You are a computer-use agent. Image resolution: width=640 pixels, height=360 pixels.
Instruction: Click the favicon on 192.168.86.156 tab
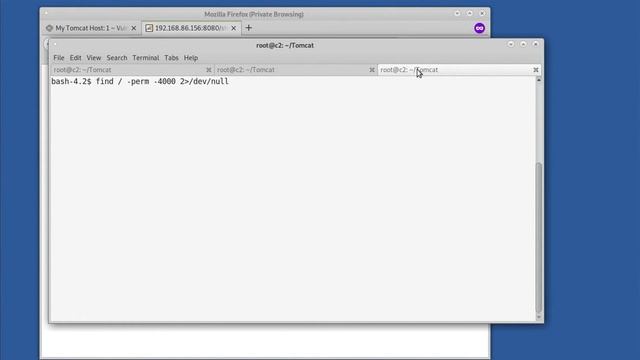tap(149, 28)
